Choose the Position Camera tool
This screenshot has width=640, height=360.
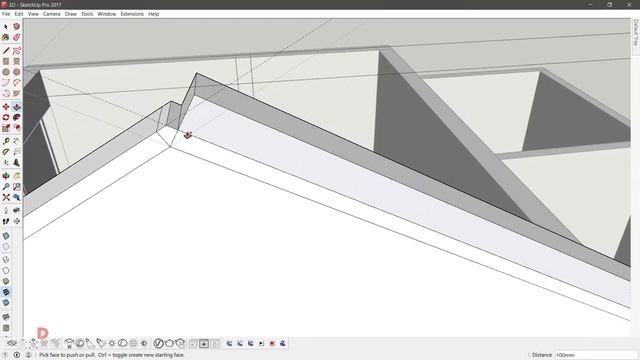[6, 211]
